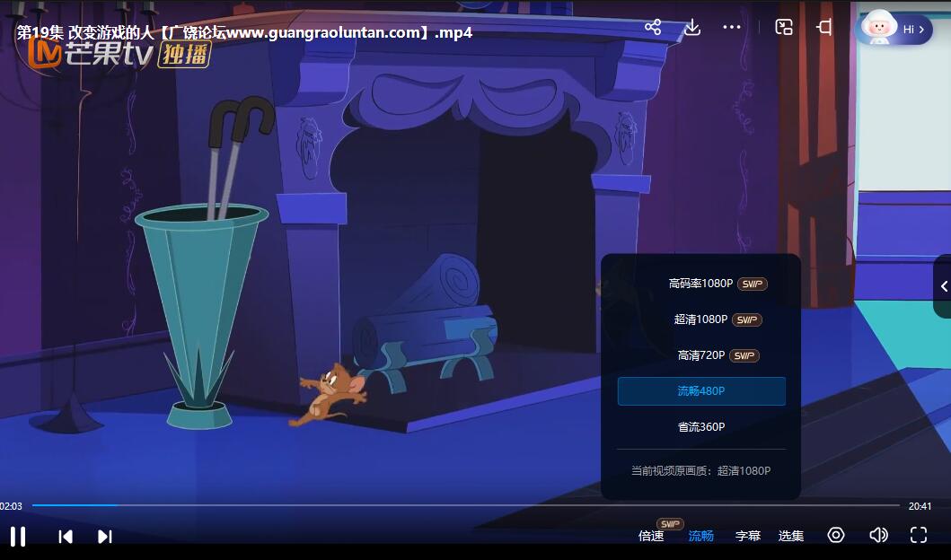Image resolution: width=951 pixels, height=560 pixels.
Task: Open the 选集 episode list
Action: tap(791, 536)
